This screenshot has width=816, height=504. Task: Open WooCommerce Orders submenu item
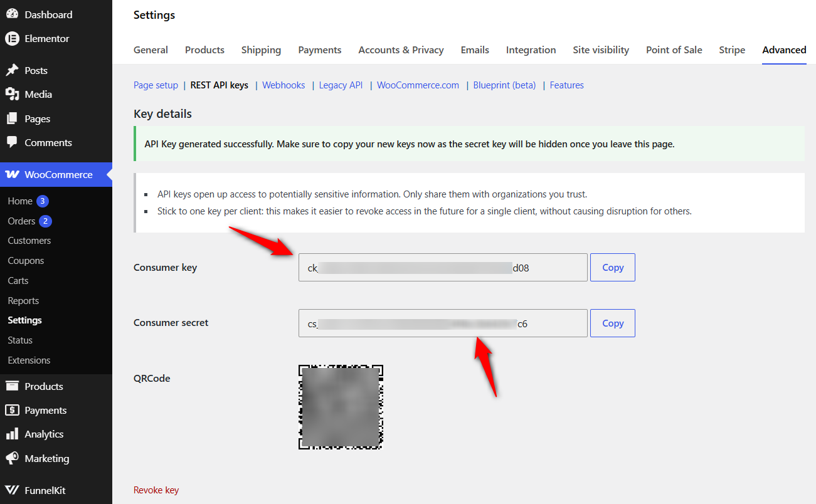(x=21, y=221)
